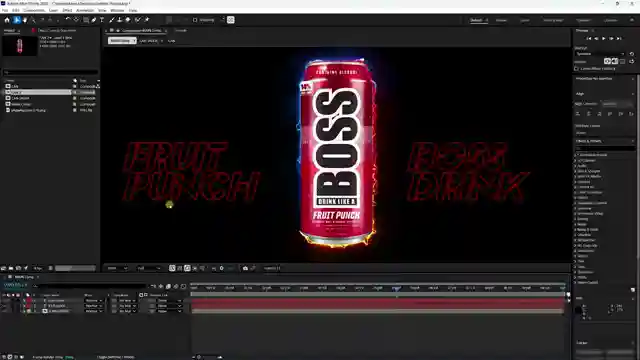Click the Play button in the Preview panel
This screenshot has height=360, width=640.
pyautogui.click(x=604, y=38)
